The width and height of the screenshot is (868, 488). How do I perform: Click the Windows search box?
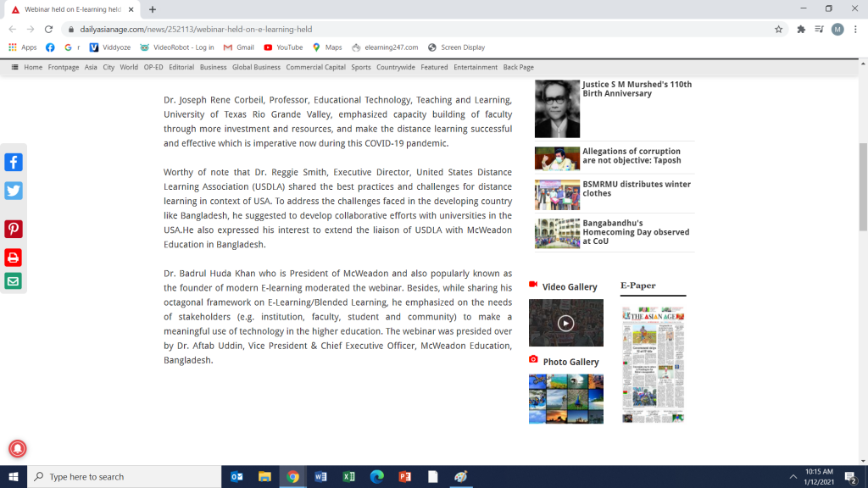pos(124,477)
